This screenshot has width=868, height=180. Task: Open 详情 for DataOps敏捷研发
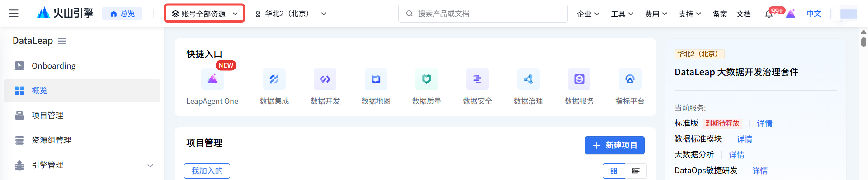click(x=760, y=171)
